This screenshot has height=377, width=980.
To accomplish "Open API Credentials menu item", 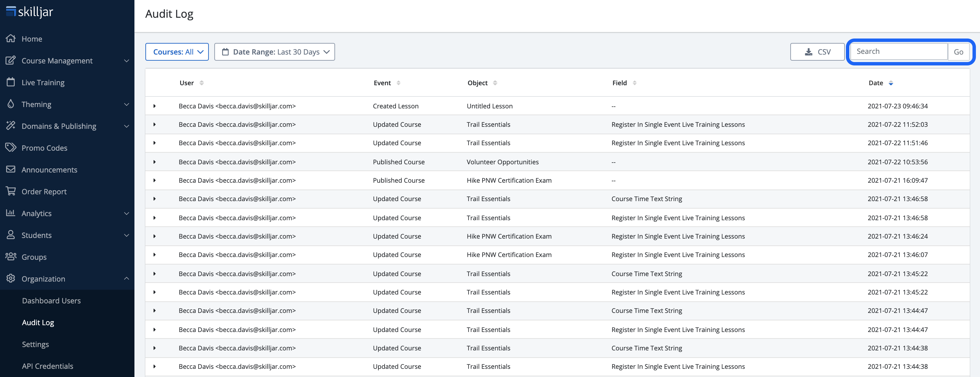I will pyautogui.click(x=47, y=366).
